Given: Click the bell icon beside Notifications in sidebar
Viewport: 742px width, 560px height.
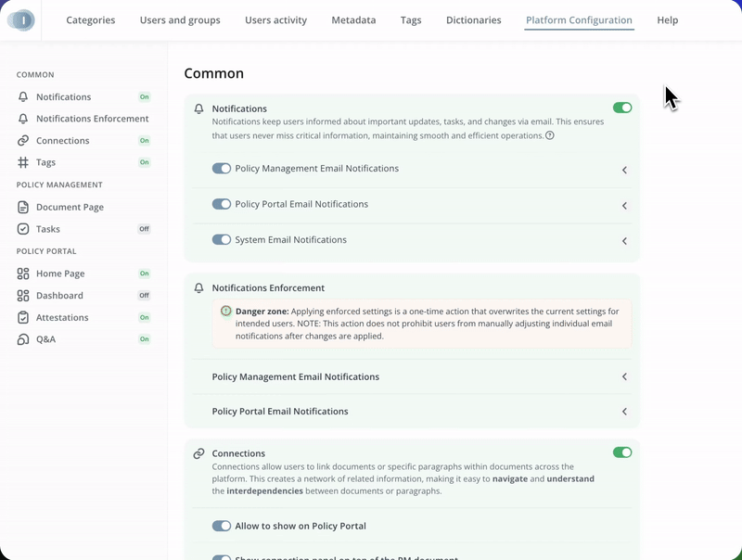Looking at the screenshot, I should point(23,96).
